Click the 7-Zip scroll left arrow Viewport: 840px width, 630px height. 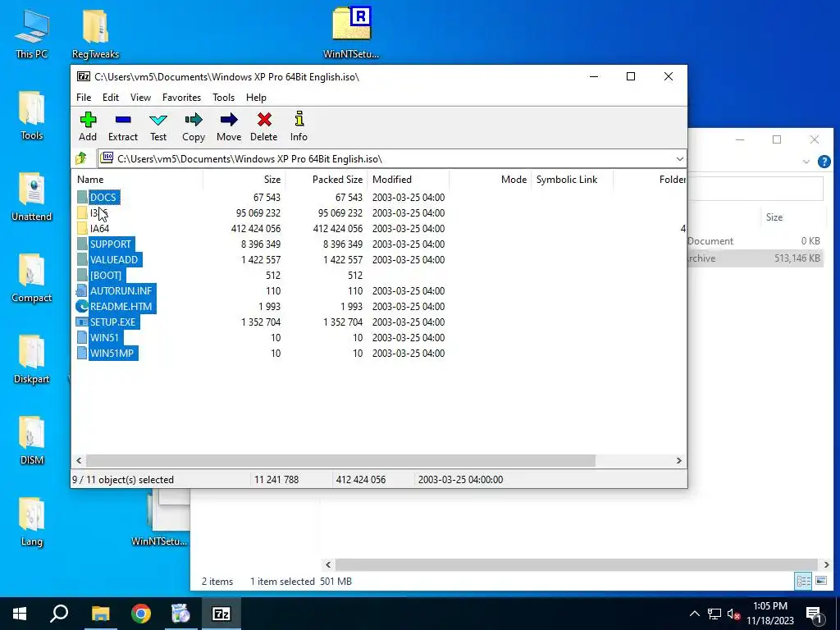79,460
